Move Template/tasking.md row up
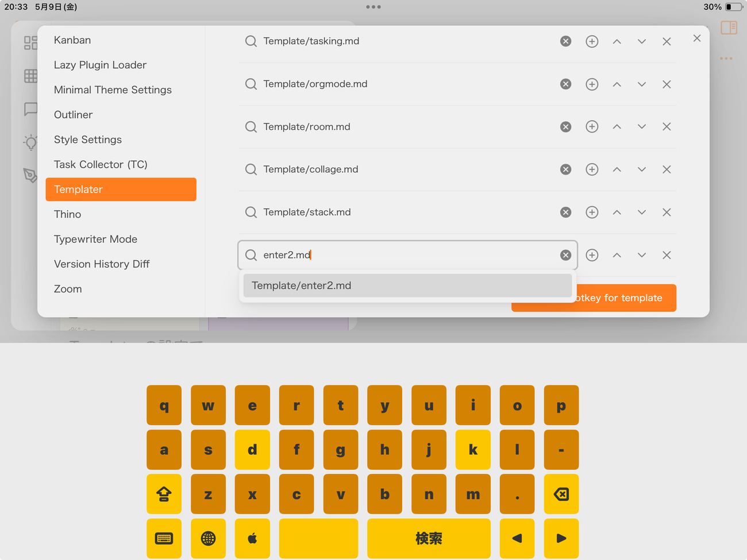Viewport: 747px width, 560px height. click(x=617, y=41)
